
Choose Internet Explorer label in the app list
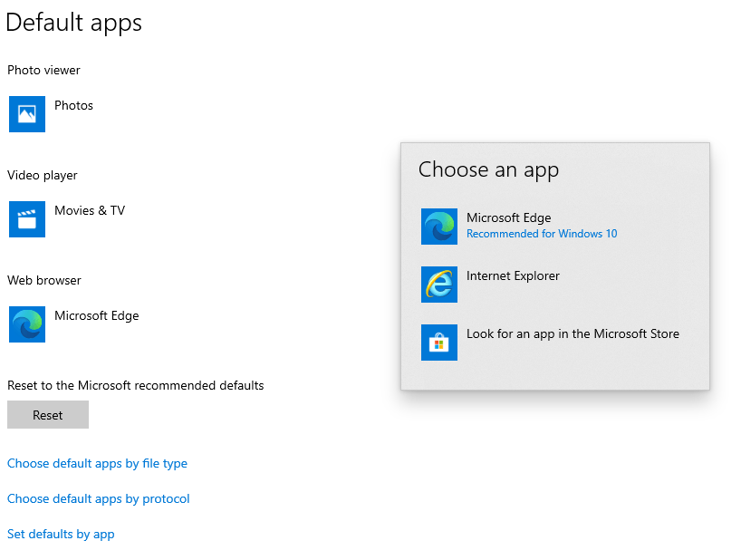coord(513,276)
